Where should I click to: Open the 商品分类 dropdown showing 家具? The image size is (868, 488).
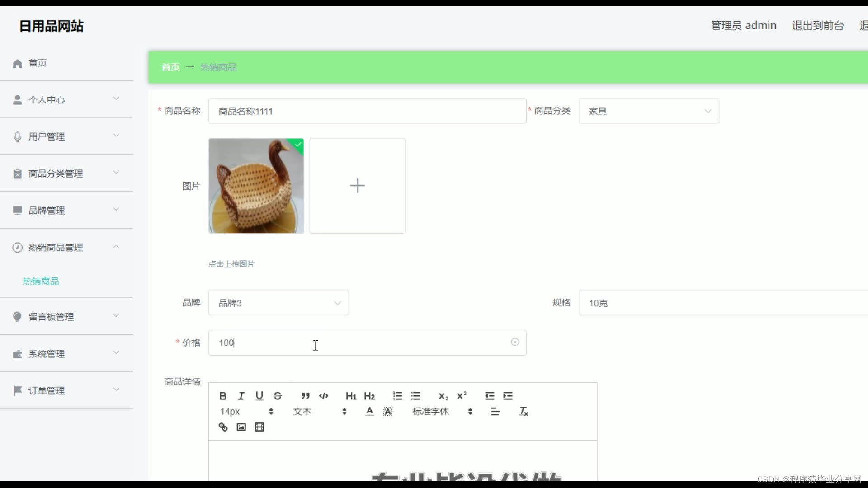coord(648,111)
